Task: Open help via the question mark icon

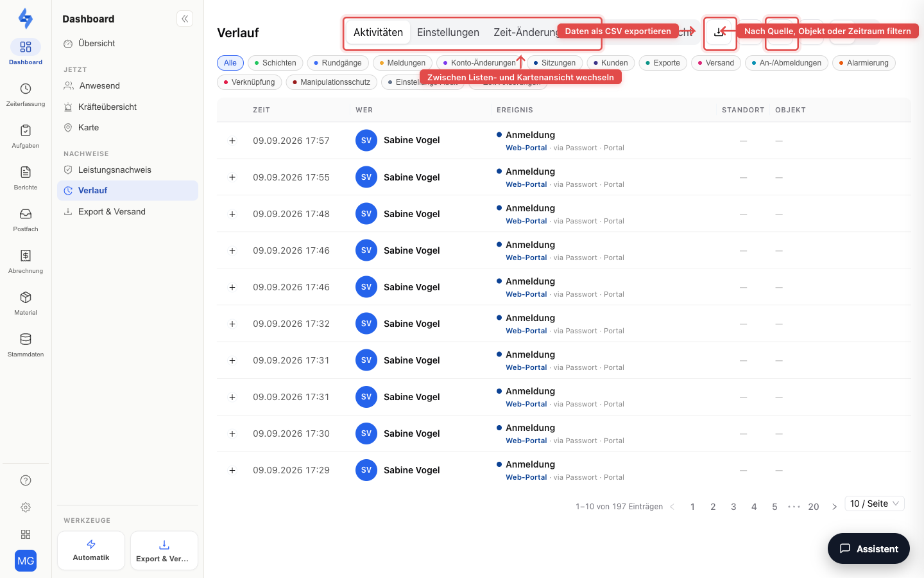Action: tap(26, 480)
